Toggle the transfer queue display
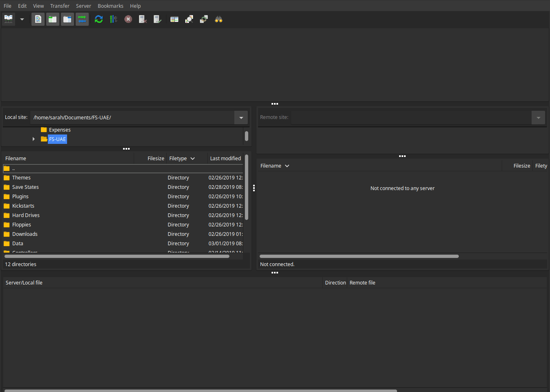Screen dimensions: 550x392 tap(82, 19)
